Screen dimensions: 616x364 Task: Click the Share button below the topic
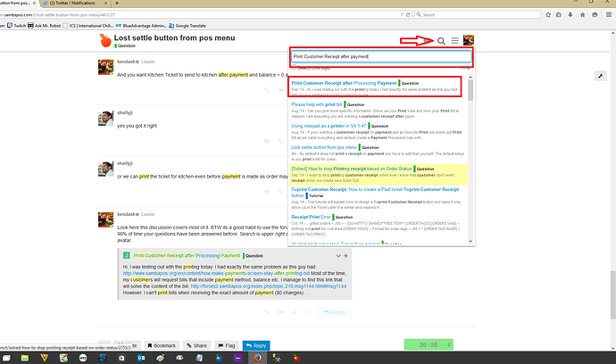[x=196, y=345]
